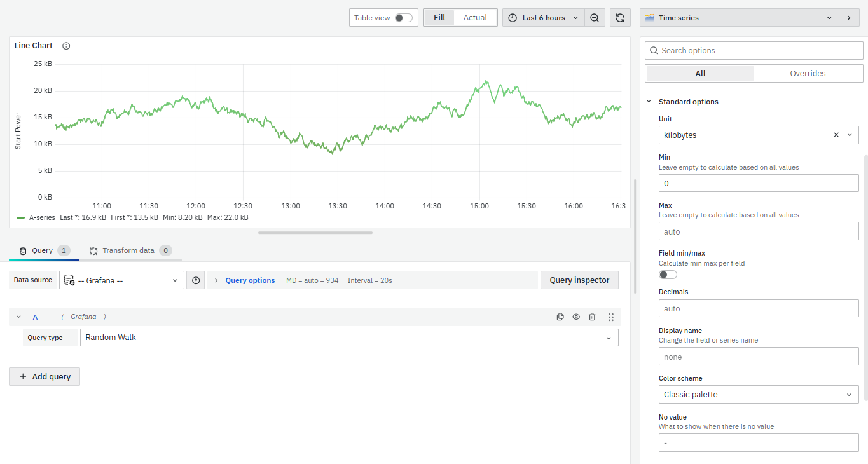The width and height of the screenshot is (868, 464).
Task: Delete query A using the trash icon
Action: 592,317
